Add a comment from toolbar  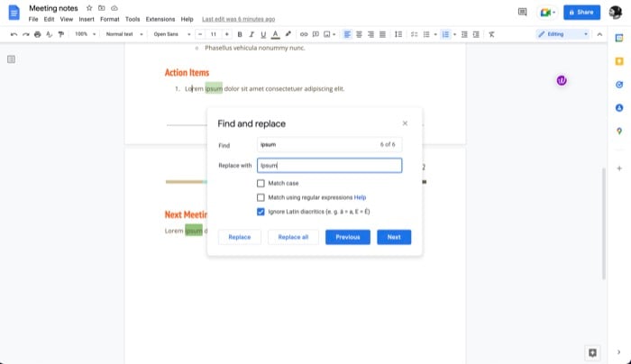point(315,34)
